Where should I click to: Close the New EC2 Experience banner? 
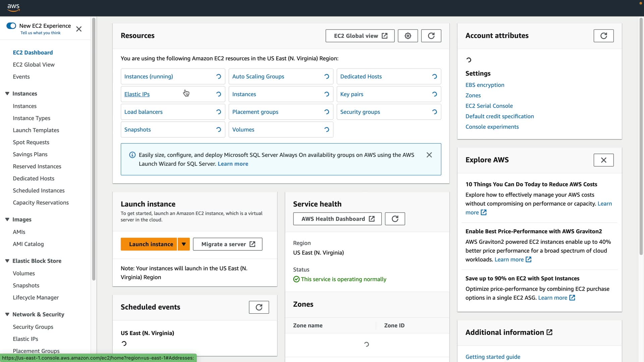[79, 29]
